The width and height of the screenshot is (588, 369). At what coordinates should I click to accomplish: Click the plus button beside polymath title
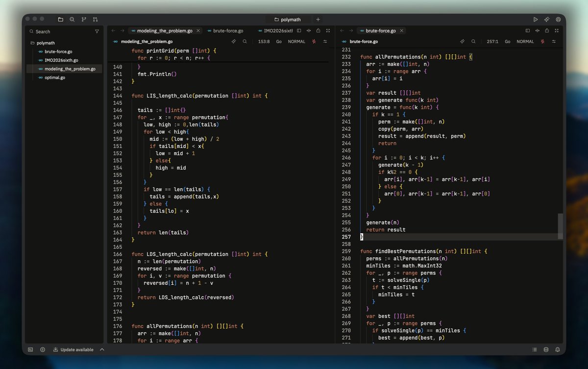tap(318, 20)
